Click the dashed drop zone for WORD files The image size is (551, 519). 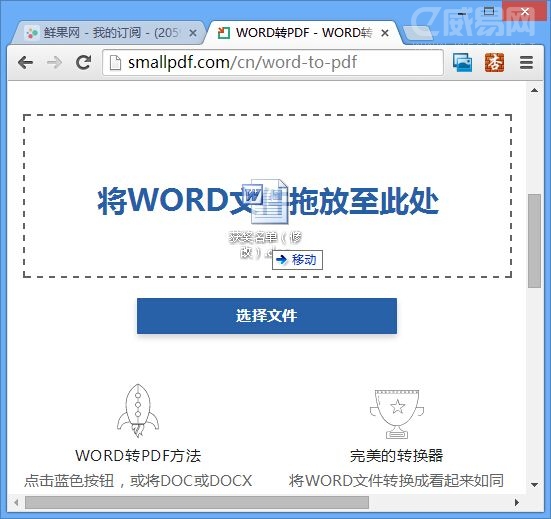tap(267, 196)
